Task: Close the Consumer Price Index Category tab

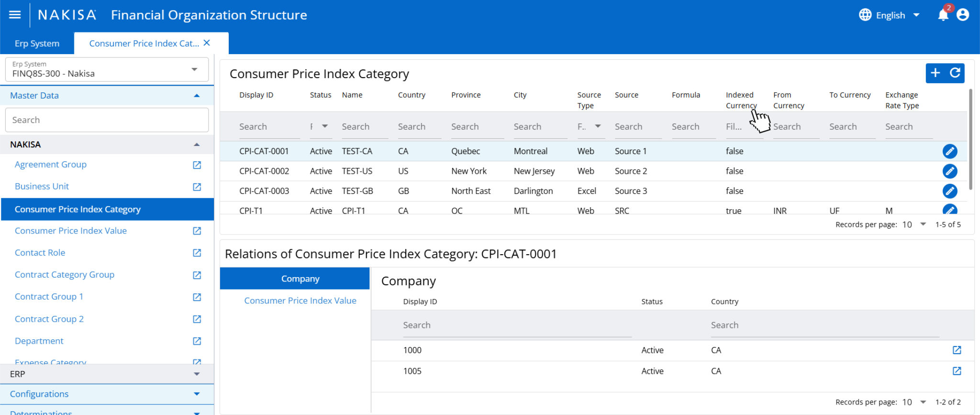Action: coord(207,43)
